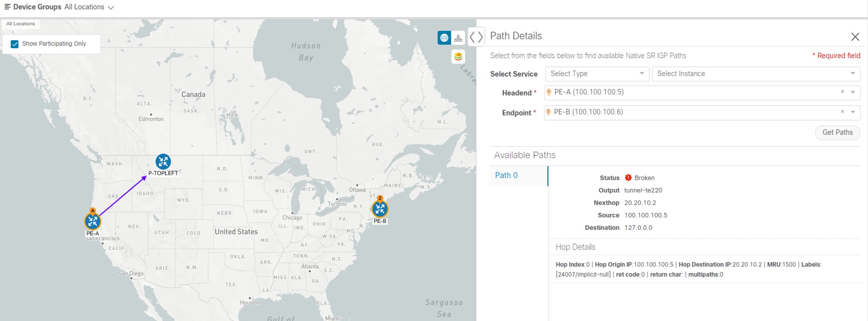Image resolution: width=868 pixels, height=321 pixels.
Task: Open the map layers icon
Action: pos(458,57)
